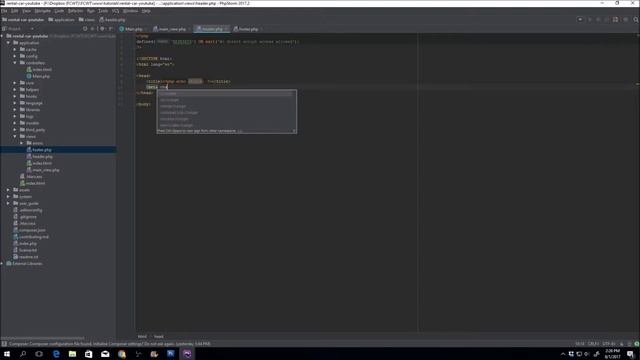Toggle tool window buttons in the status bar corner
This screenshot has width=640, height=360.
pos(4,344)
